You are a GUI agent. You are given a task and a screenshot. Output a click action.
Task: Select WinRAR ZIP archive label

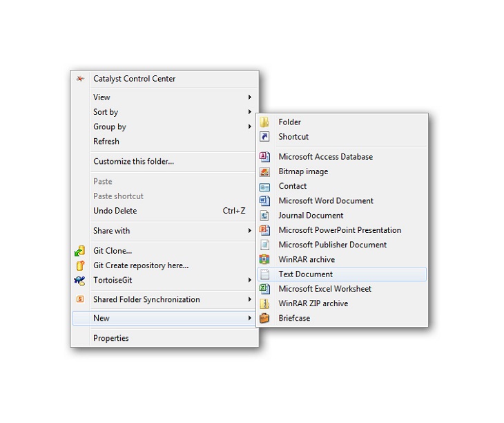click(x=313, y=303)
